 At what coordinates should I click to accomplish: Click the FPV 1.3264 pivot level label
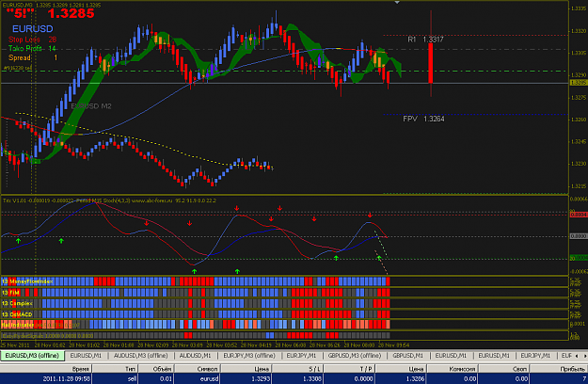pyautogui.click(x=423, y=119)
